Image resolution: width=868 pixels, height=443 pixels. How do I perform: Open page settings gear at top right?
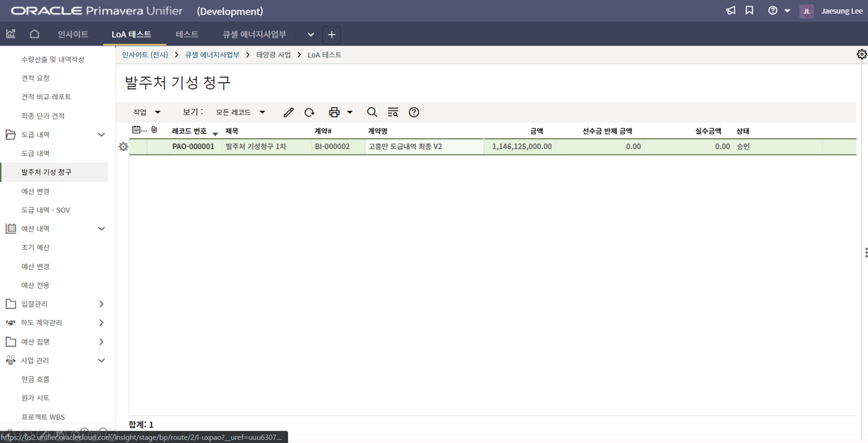pyautogui.click(x=861, y=54)
